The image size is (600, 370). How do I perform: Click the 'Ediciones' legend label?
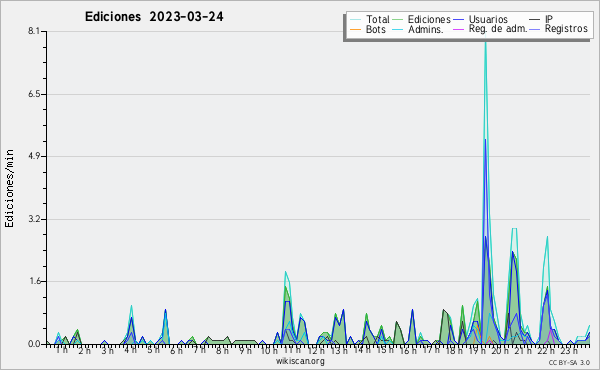point(429,19)
